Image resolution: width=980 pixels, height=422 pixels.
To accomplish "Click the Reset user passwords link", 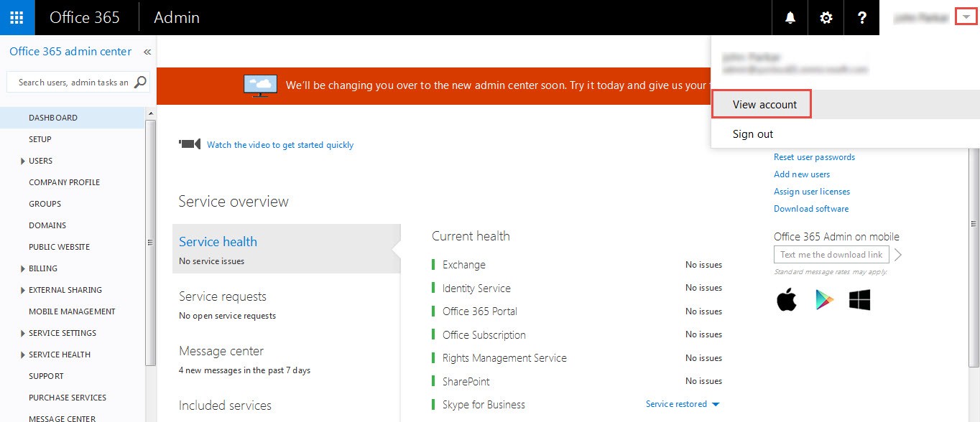I will [814, 157].
